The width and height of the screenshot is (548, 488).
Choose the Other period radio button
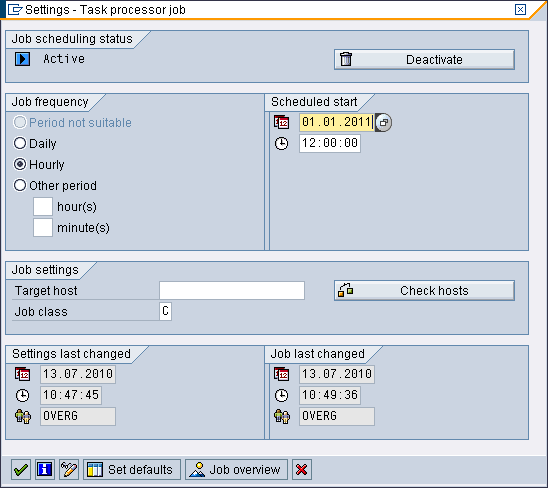20,185
